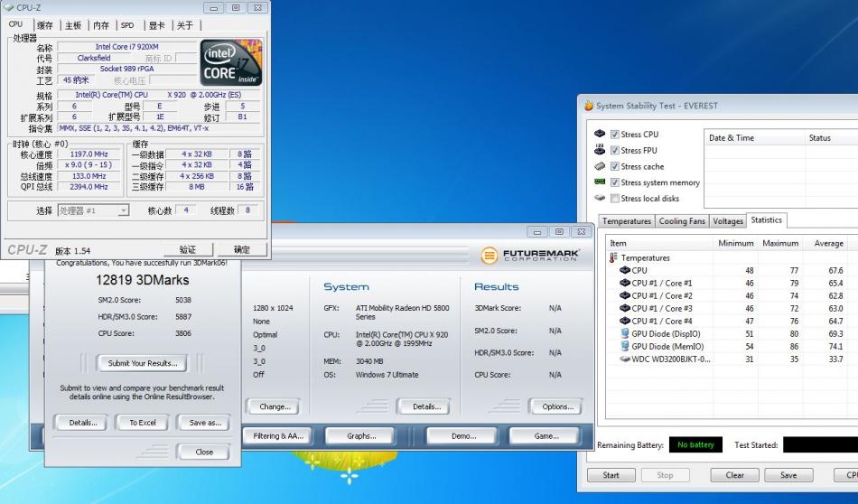
Task: Click the chip icon for CPU #1 / Core #3
Action: pos(625,308)
